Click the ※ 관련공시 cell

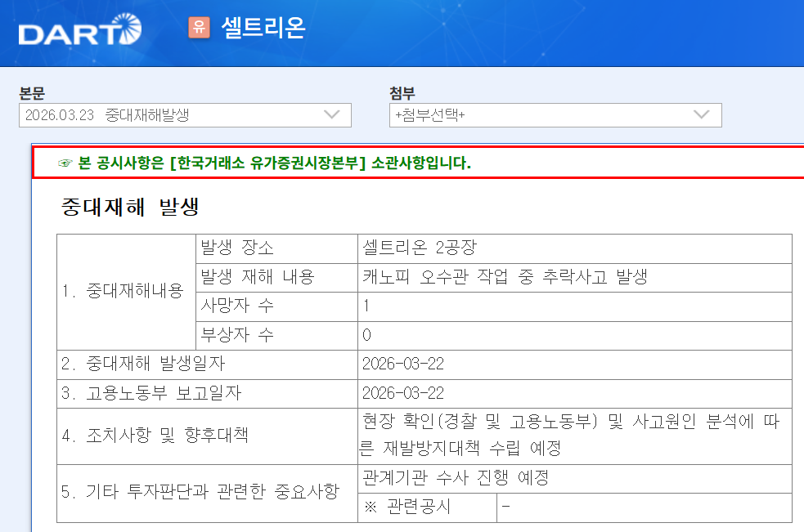[427, 507]
